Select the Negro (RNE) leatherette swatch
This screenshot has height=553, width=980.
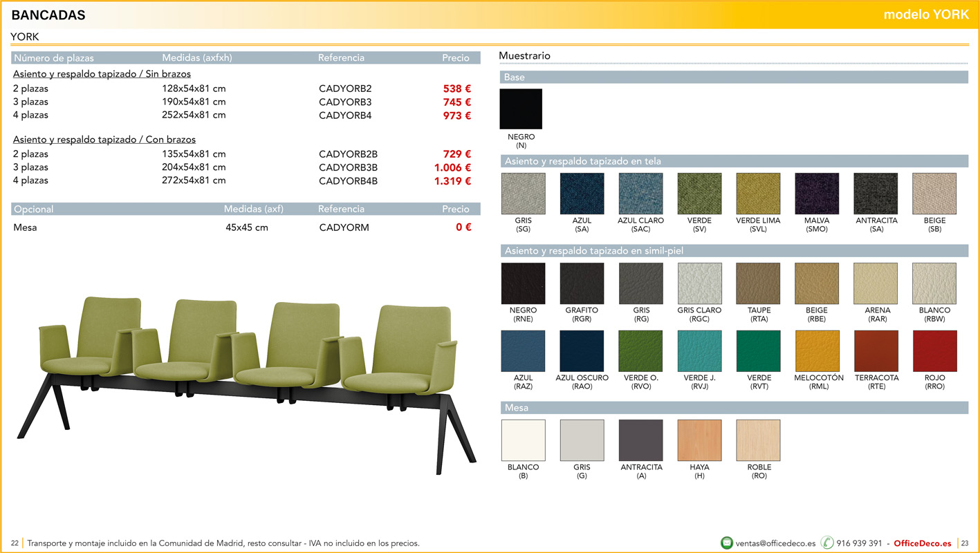point(523,283)
